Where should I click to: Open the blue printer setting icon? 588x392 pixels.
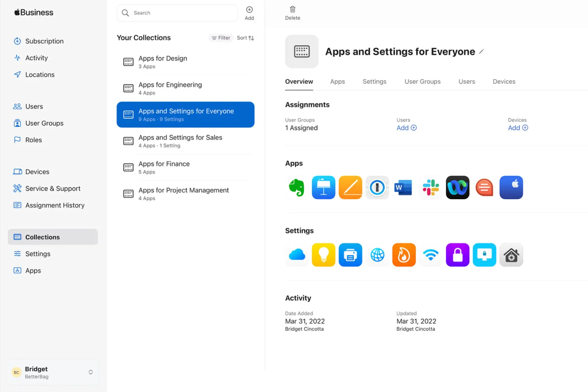(350, 255)
